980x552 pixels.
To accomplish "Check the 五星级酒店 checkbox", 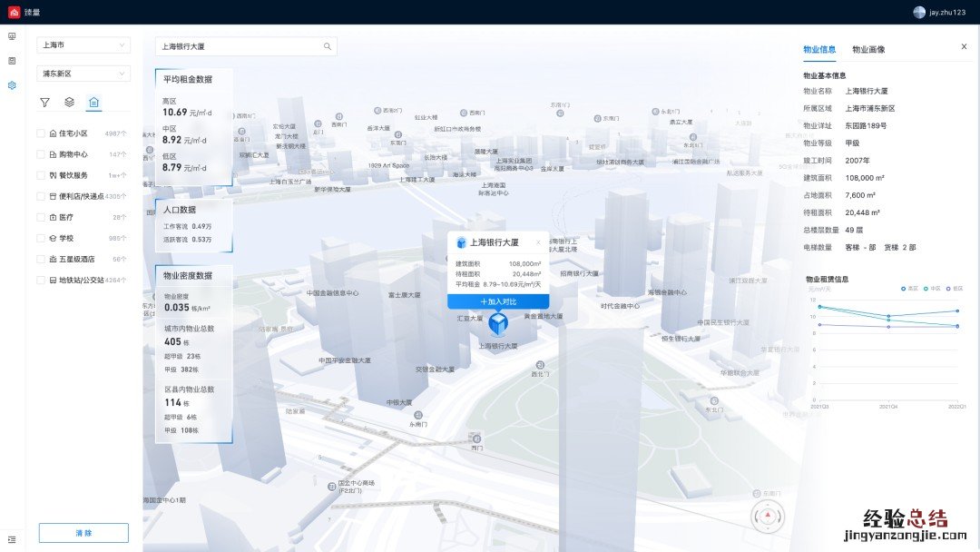I will (41, 259).
